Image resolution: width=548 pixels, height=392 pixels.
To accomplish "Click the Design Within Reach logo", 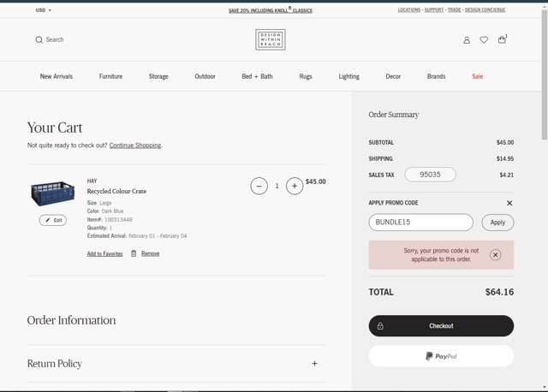I will (271, 39).
